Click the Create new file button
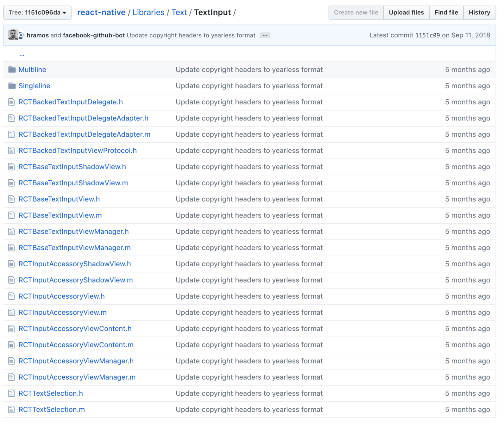This screenshot has height=427, width=504. tap(356, 13)
